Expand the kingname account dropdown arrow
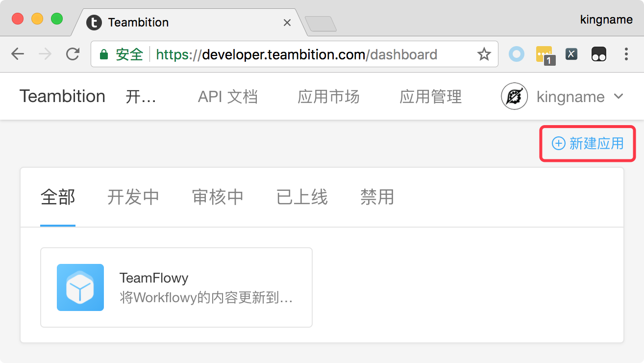Viewport: 644px width, 363px height. (x=619, y=96)
